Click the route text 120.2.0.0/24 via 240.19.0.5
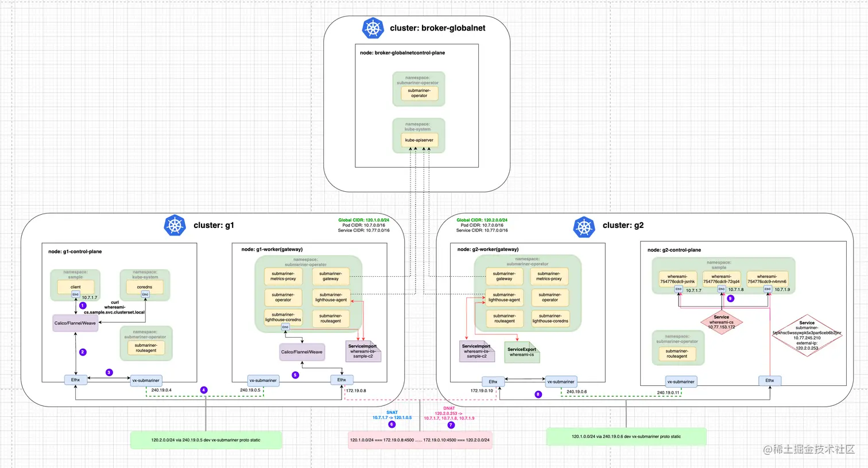The width and height of the screenshot is (868, 468). coord(206,440)
